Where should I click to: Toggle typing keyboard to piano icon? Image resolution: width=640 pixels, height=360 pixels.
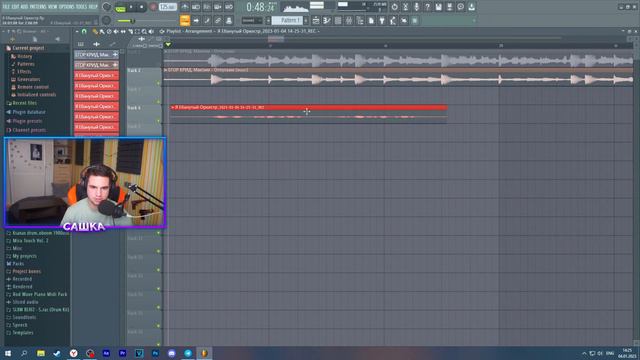185,20
